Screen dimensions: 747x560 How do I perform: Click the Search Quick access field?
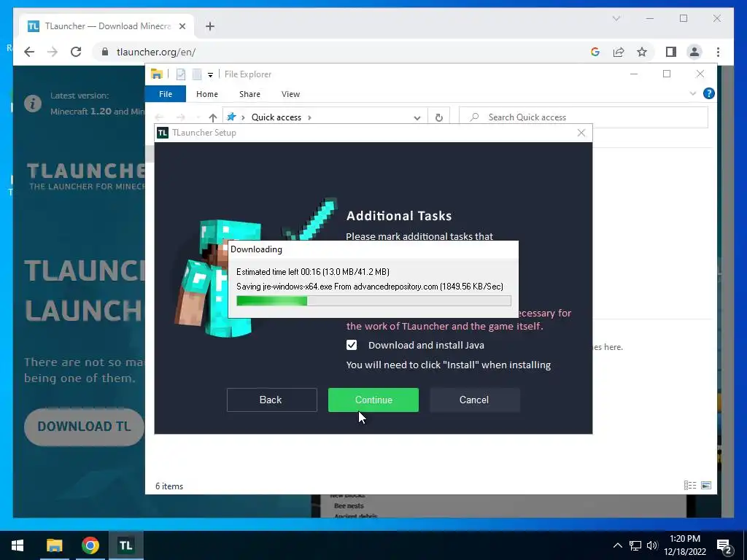583,117
